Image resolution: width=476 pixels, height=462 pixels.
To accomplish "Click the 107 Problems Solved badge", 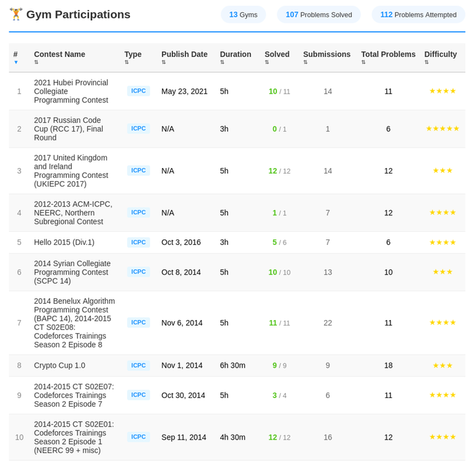I will click(x=319, y=15).
